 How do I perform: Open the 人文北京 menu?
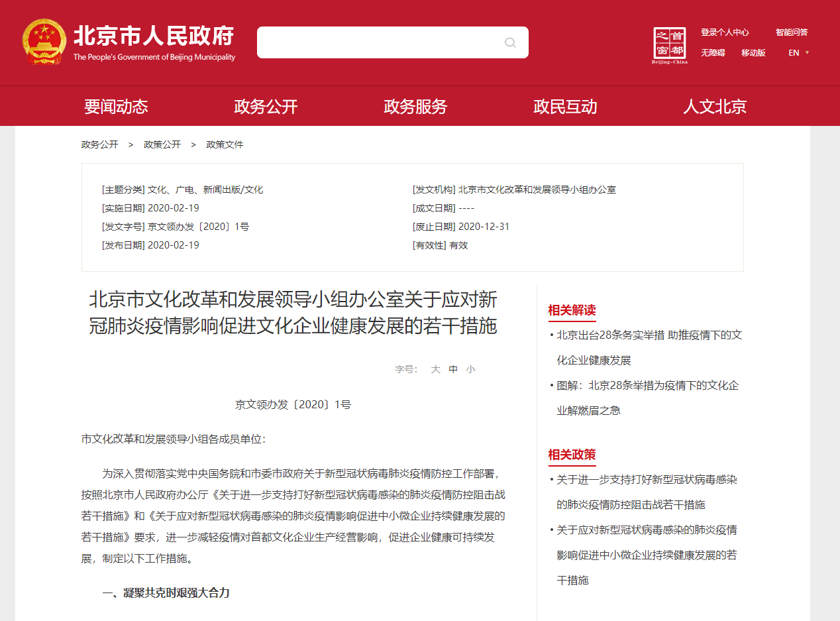coord(715,106)
